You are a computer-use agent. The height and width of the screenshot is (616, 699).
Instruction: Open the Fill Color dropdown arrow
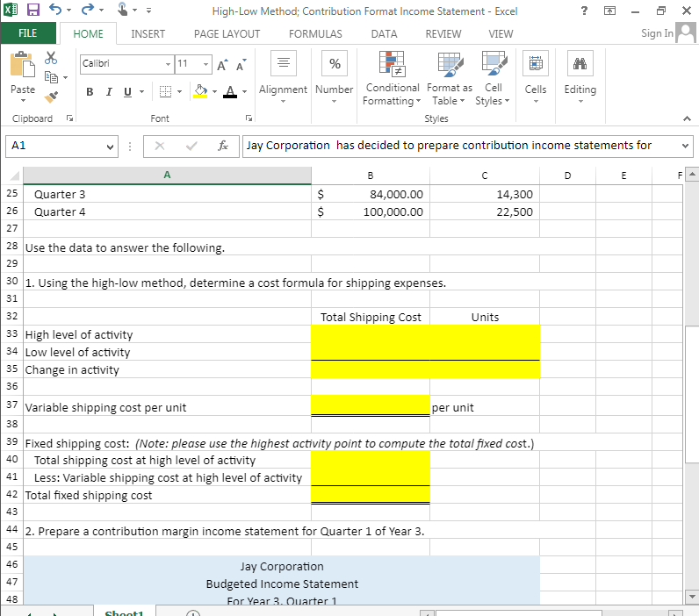click(214, 92)
